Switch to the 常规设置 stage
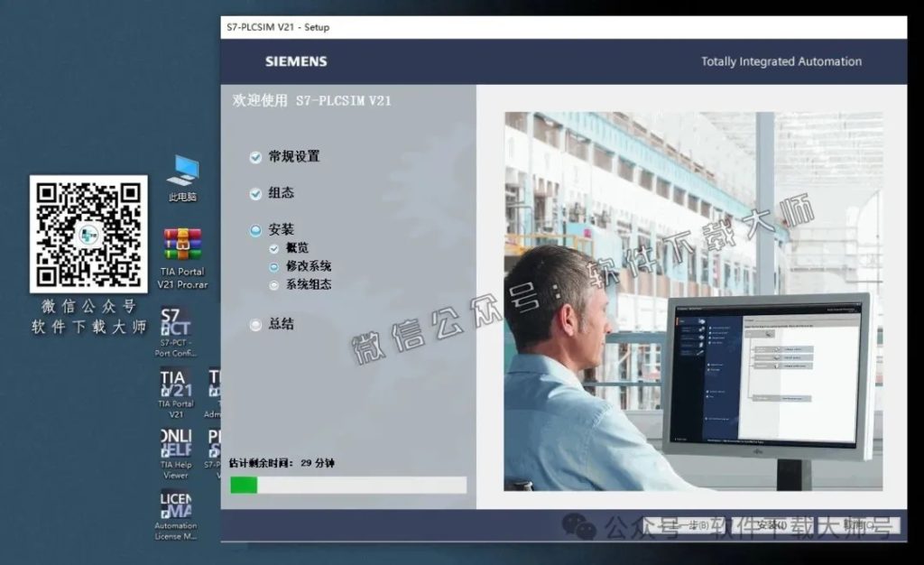The image size is (924, 565). (294, 155)
